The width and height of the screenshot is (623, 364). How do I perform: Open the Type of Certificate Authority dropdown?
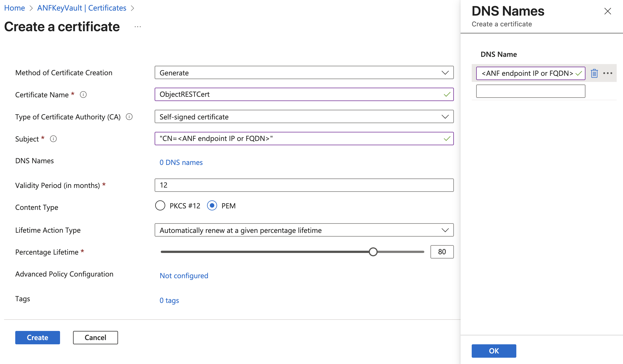pos(304,117)
